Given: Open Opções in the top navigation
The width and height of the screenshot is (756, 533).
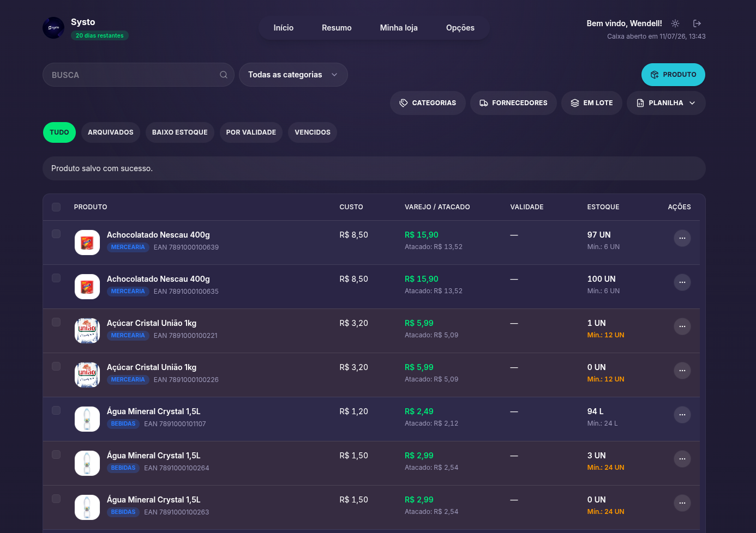Looking at the screenshot, I should coord(460,28).
